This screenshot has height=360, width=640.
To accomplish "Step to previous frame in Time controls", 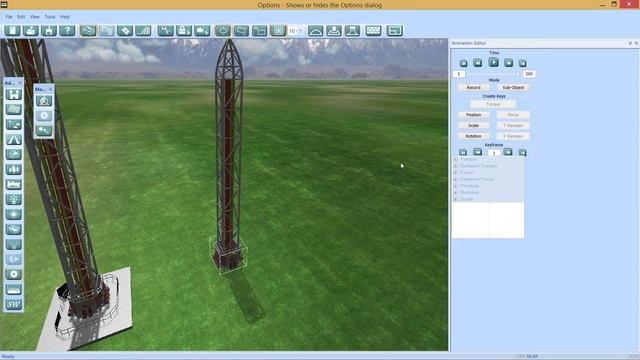I will (x=478, y=63).
